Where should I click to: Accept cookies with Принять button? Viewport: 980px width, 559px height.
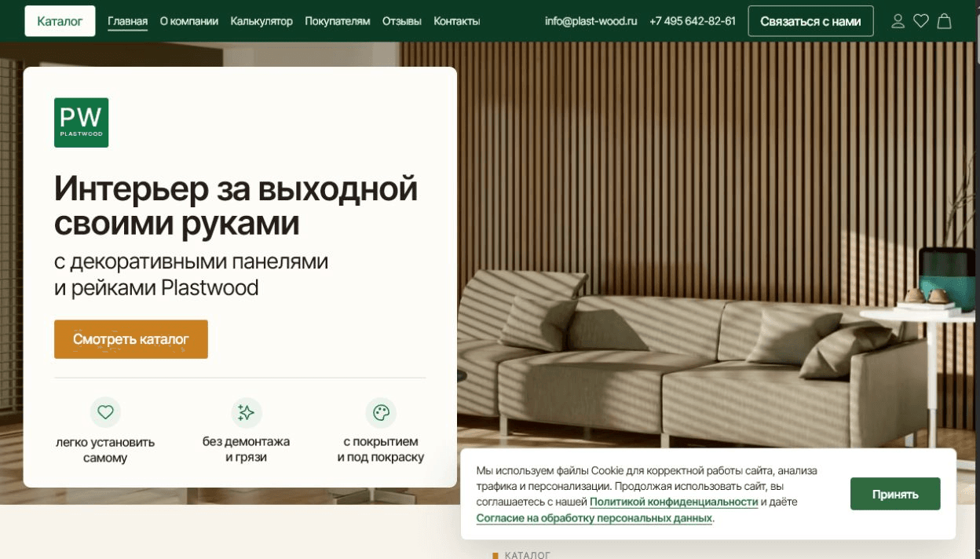[x=895, y=494]
